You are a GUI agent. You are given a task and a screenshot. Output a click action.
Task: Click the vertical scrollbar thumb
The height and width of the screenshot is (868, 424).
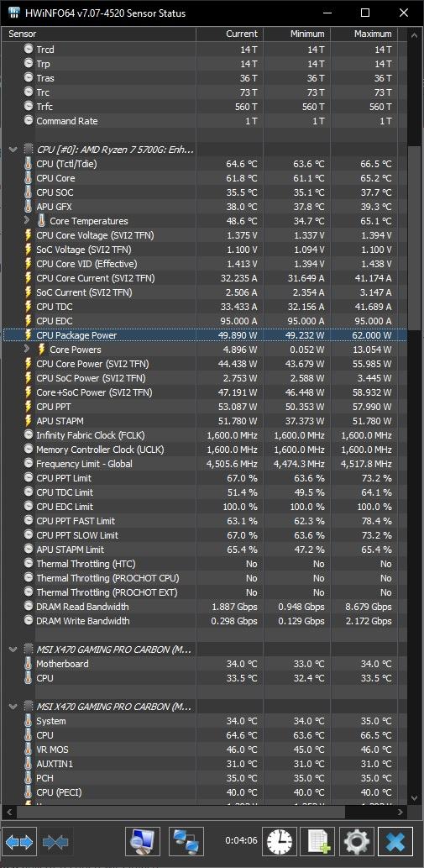point(414,239)
